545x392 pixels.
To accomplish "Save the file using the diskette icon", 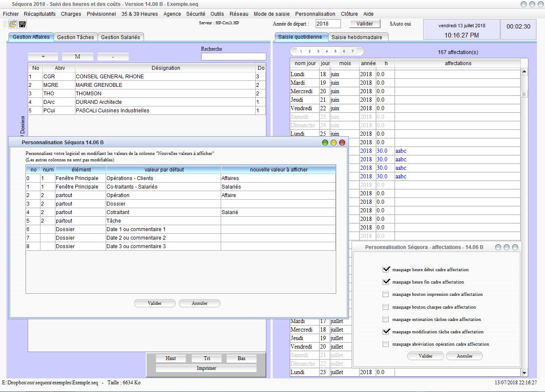I will click(21, 24).
